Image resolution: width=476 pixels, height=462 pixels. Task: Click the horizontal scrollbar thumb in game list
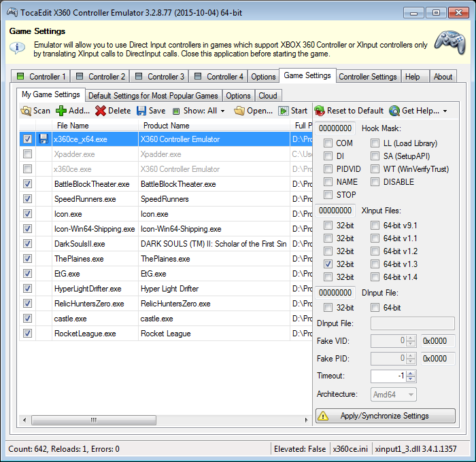point(94,420)
